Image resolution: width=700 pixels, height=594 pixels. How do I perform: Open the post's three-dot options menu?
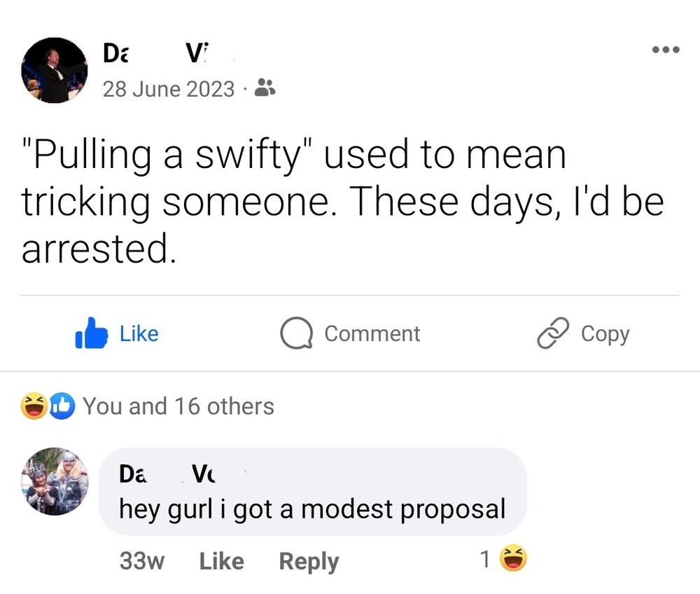pos(664,50)
